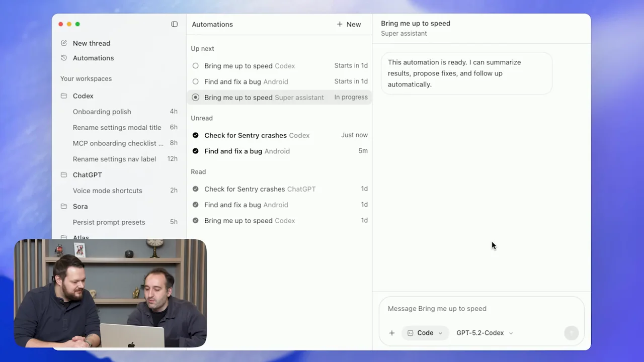Toggle the sidebar panel icon
Screen dimensions: 644x362
point(175,24)
